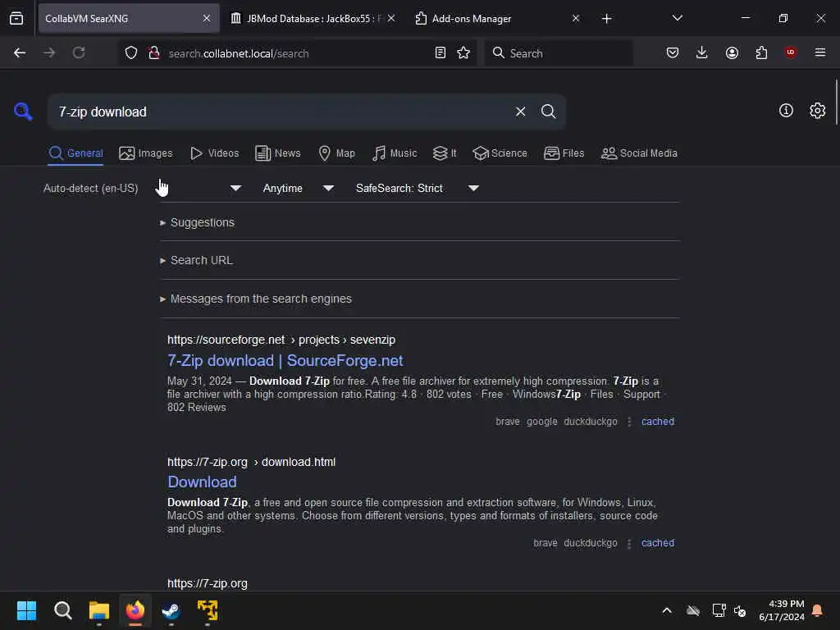The image size is (840, 630).
Task: Show hidden system tray icons chevron
Action: pos(667,610)
